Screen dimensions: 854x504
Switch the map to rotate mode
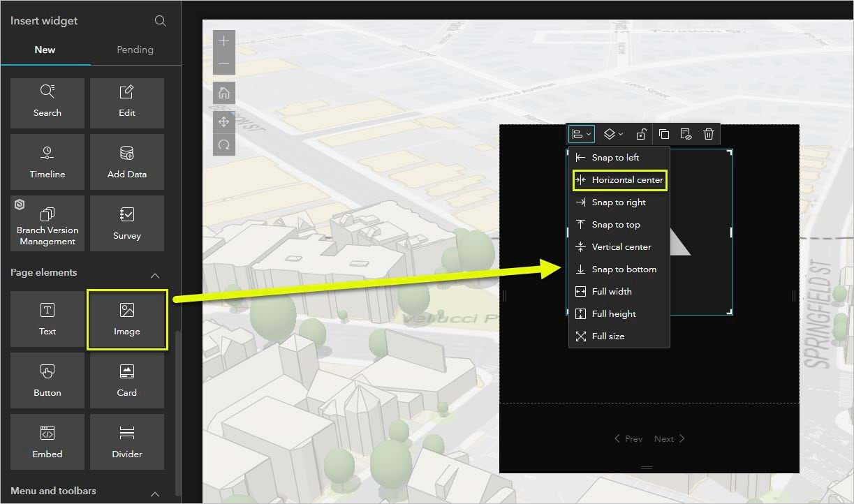pyautogui.click(x=223, y=144)
